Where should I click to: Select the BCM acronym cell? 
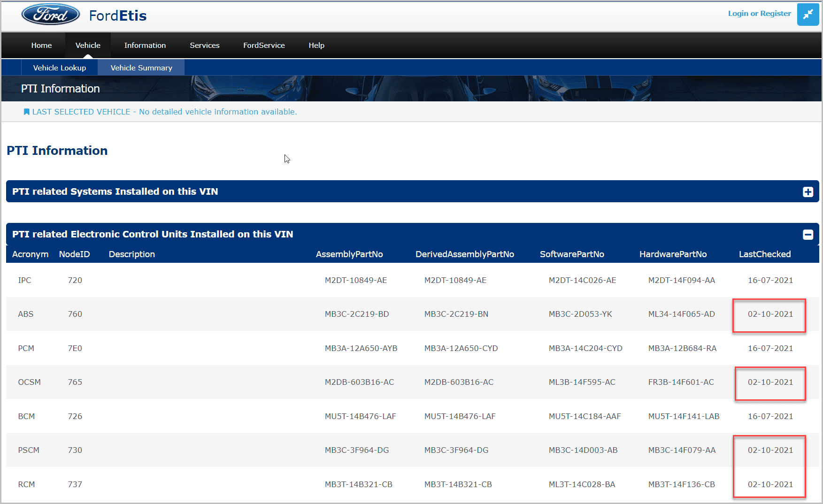27,416
